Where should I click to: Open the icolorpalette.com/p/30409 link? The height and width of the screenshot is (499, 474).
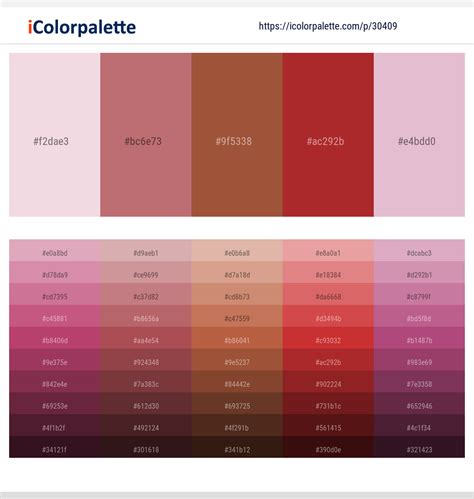click(x=328, y=26)
